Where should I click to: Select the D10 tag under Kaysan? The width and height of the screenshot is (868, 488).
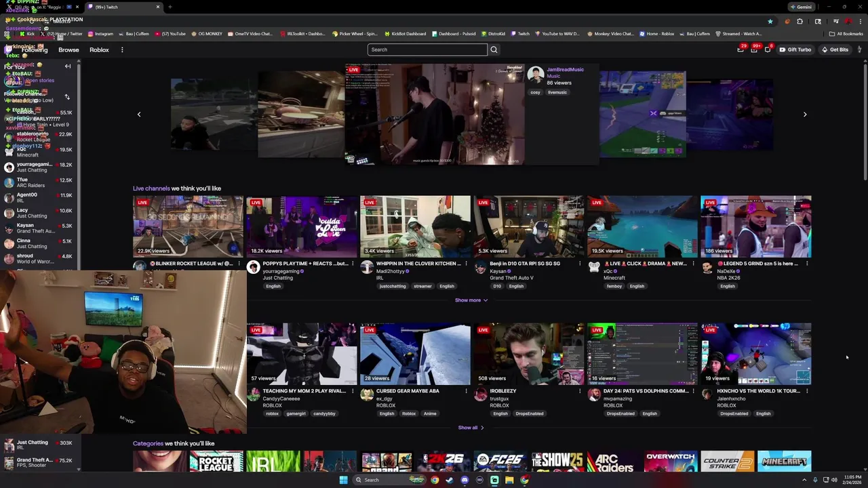[x=497, y=286]
